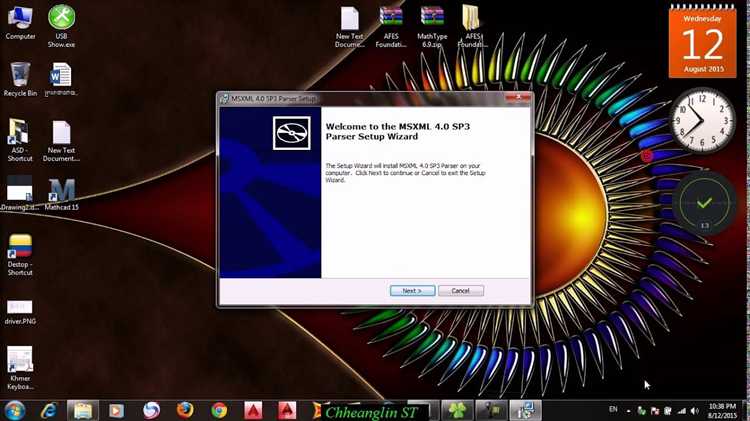Click the analog clock gadget

(x=702, y=120)
